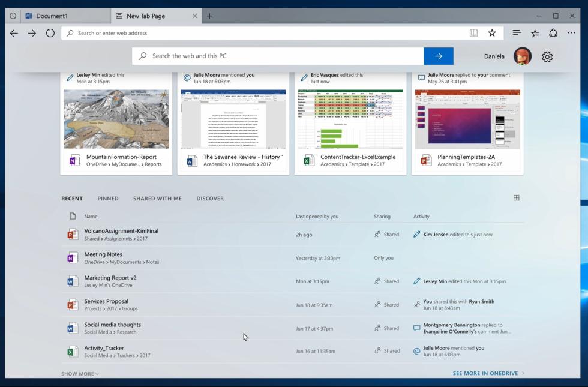Expand the Show More list

coord(80,374)
